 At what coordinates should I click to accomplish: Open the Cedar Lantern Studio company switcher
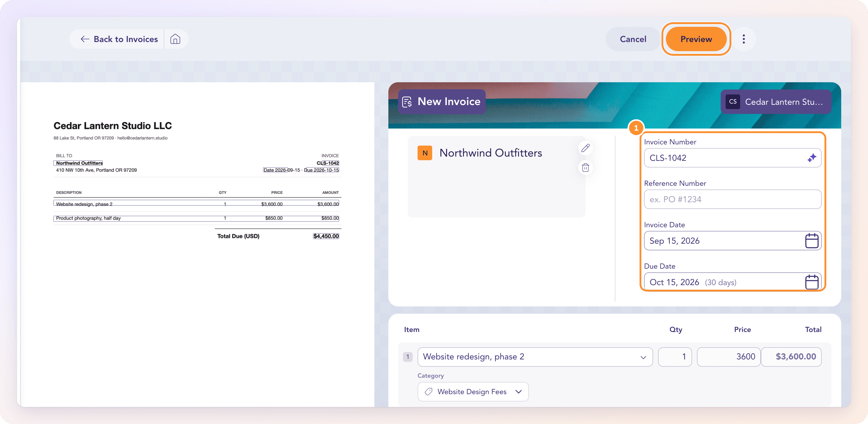[x=776, y=101]
